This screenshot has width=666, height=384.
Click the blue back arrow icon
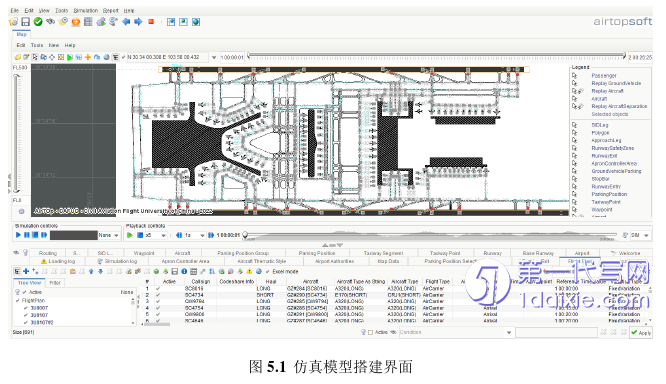[x=126, y=22]
